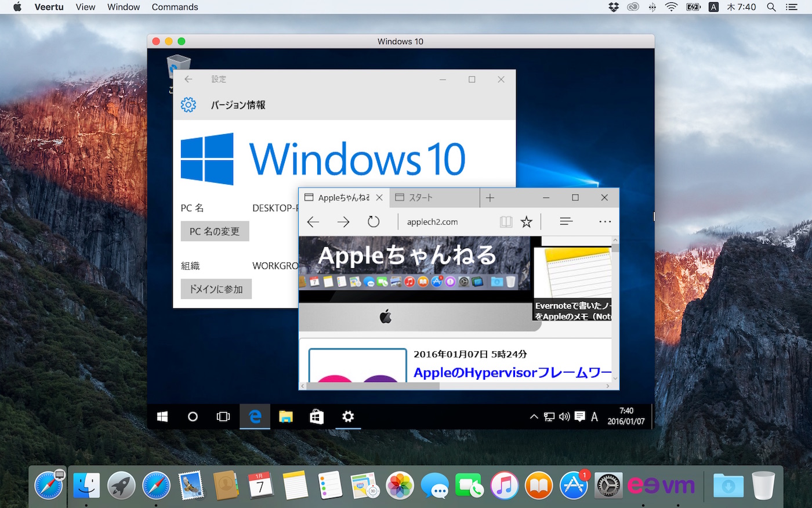Refresh the applech2.com page in Edge
This screenshot has height=508, width=812.
point(374,222)
